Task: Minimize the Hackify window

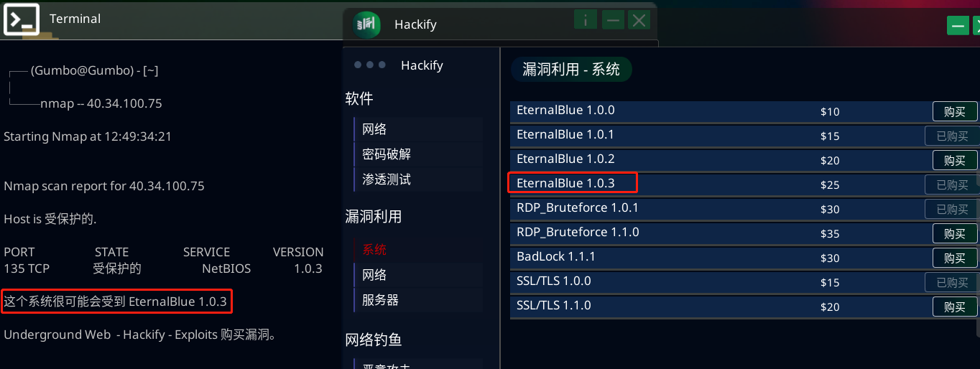Action: pyautogui.click(x=612, y=20)
